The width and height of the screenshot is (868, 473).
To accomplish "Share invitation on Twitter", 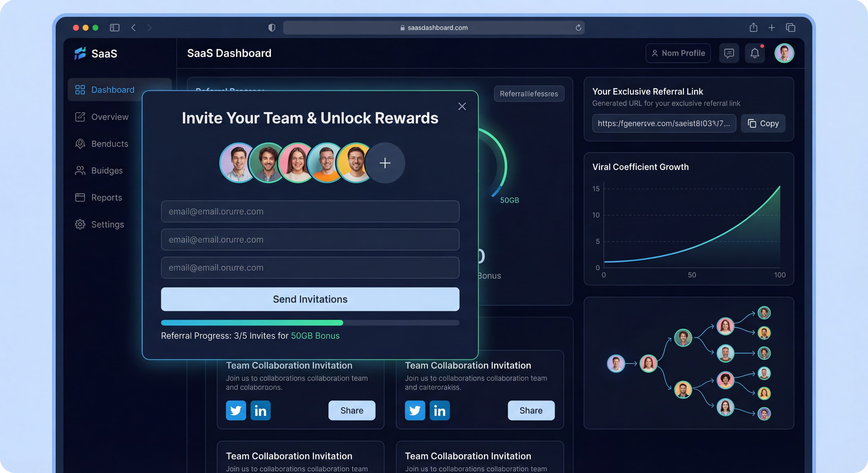I will (236, 410).
